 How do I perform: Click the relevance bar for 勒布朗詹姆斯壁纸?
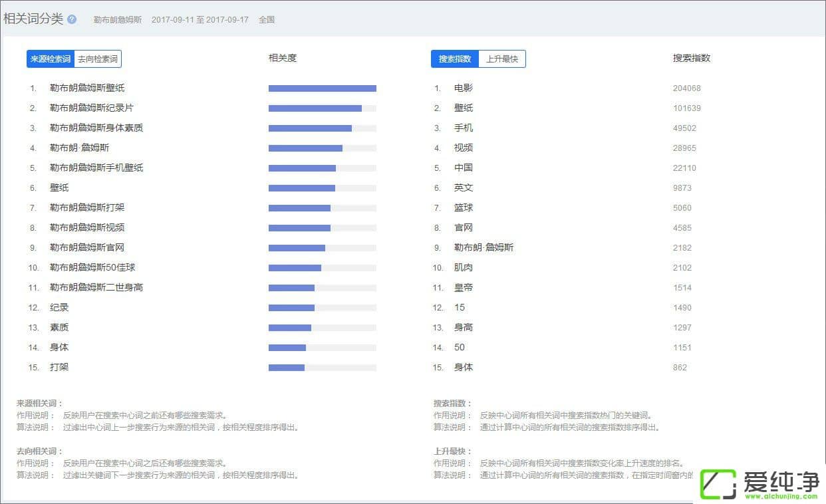pos(323,88)
